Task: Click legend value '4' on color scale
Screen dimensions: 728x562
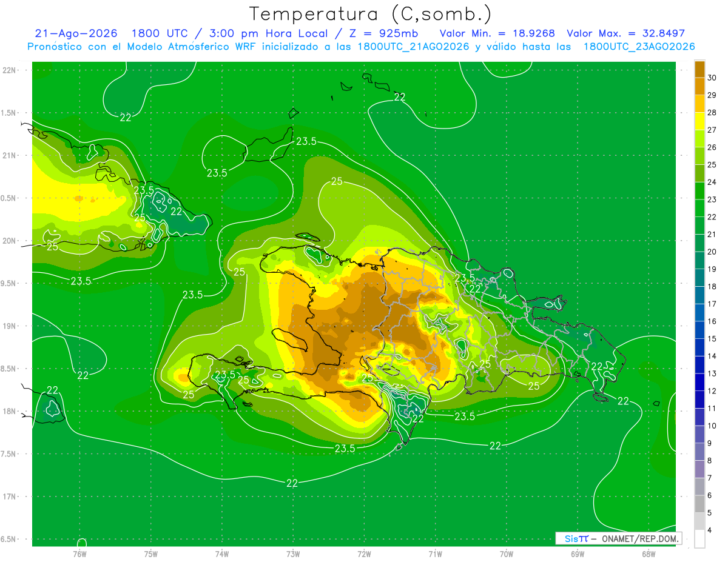Action: click(710, 530)
